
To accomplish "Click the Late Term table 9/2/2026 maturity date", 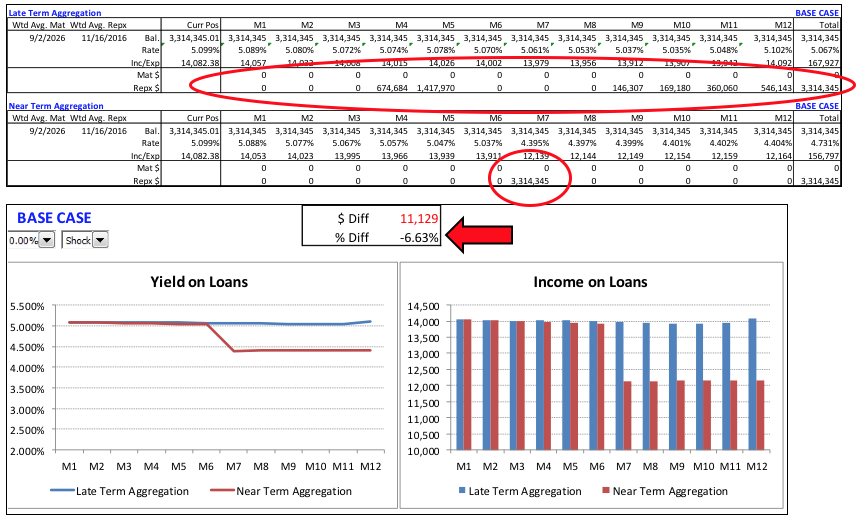I will [x=47, y=38].
